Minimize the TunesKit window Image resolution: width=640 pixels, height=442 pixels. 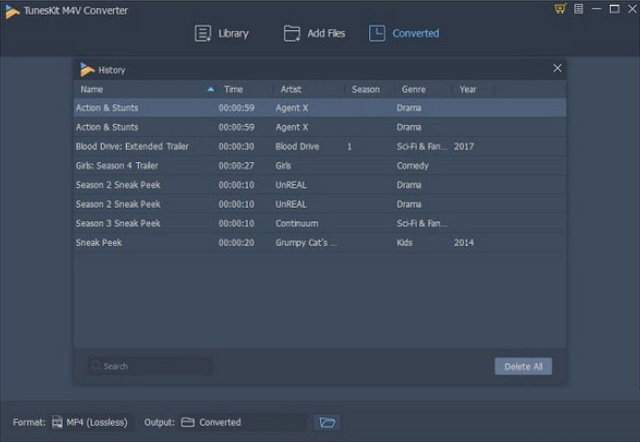click(596, 9)
